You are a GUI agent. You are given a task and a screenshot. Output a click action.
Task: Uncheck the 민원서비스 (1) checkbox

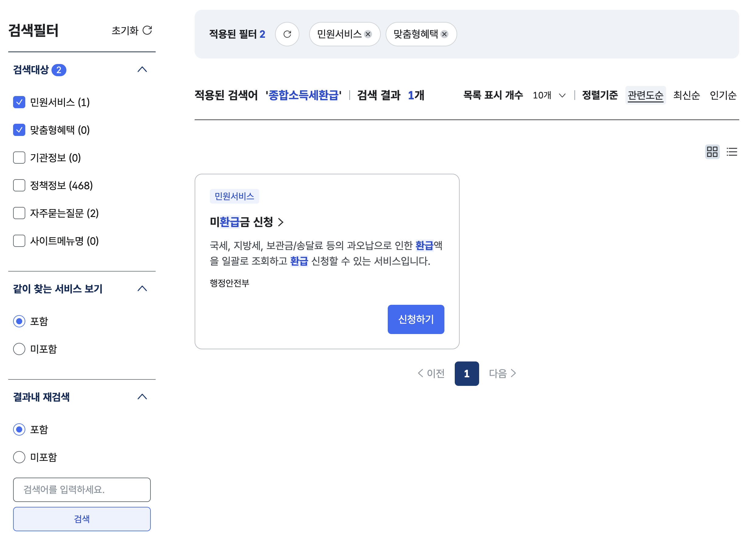19,102
